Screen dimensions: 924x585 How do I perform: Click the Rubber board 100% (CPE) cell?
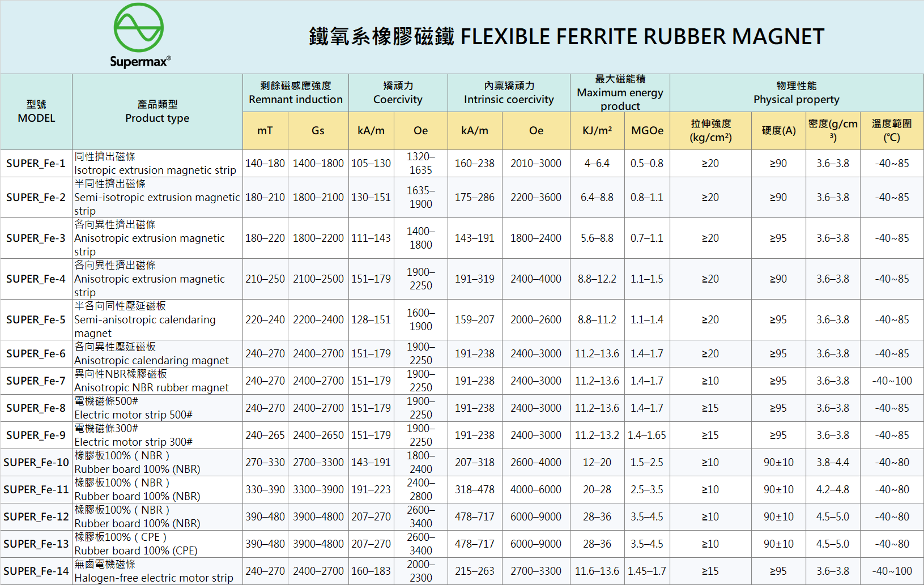[x=157, y=544]
